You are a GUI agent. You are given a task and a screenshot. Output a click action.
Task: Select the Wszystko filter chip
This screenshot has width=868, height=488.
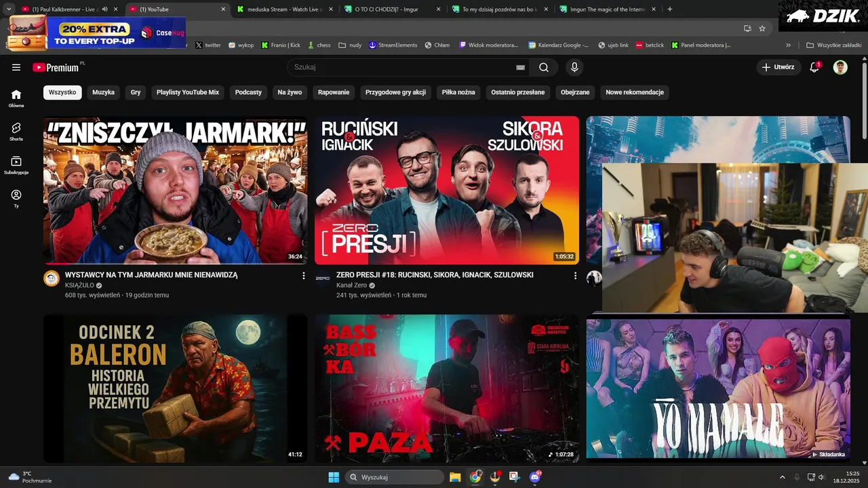tap(62, 92)
